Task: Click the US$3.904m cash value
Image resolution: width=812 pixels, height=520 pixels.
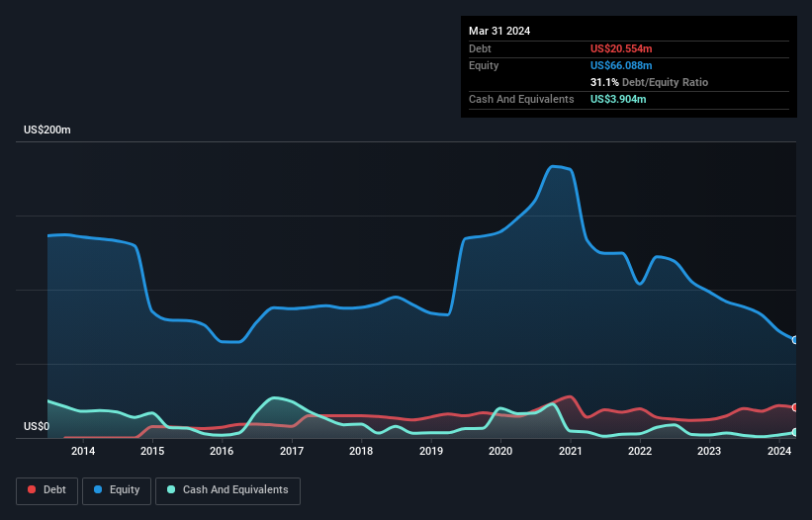Action: coord(618,99)
